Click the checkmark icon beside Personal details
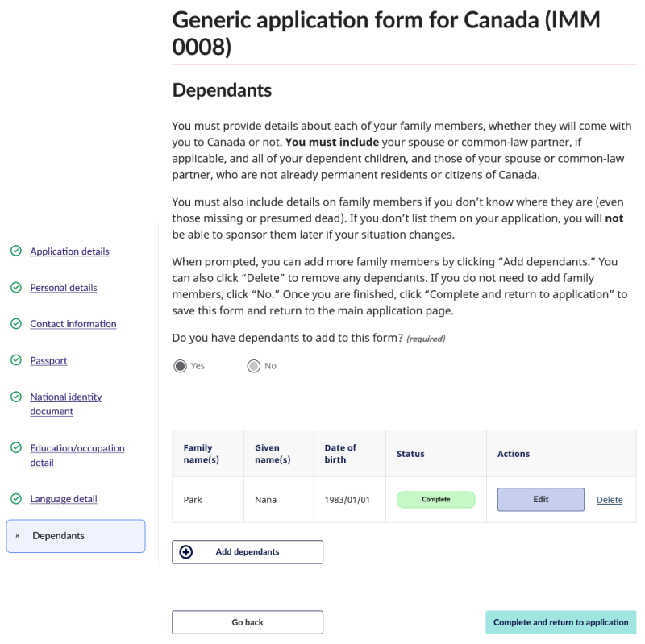Viewport: 645px width, 644px height. 16,288
